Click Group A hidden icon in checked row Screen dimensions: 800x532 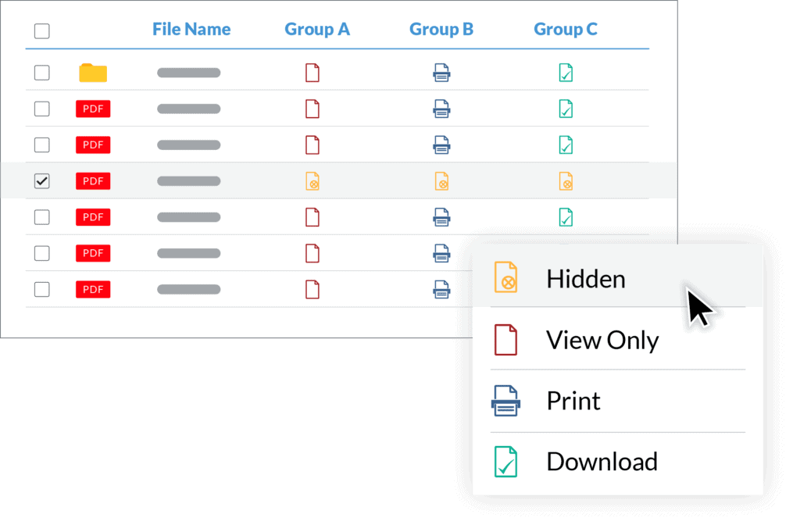coord(312,181)
